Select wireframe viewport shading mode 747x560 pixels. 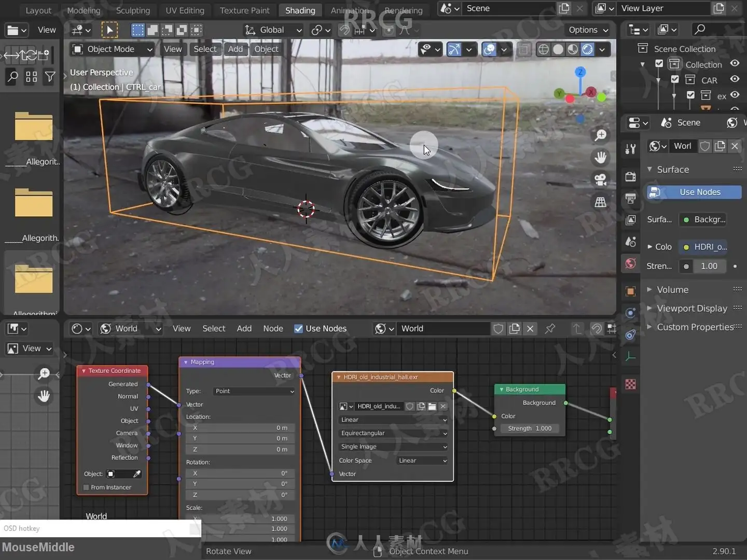point(543,49)
